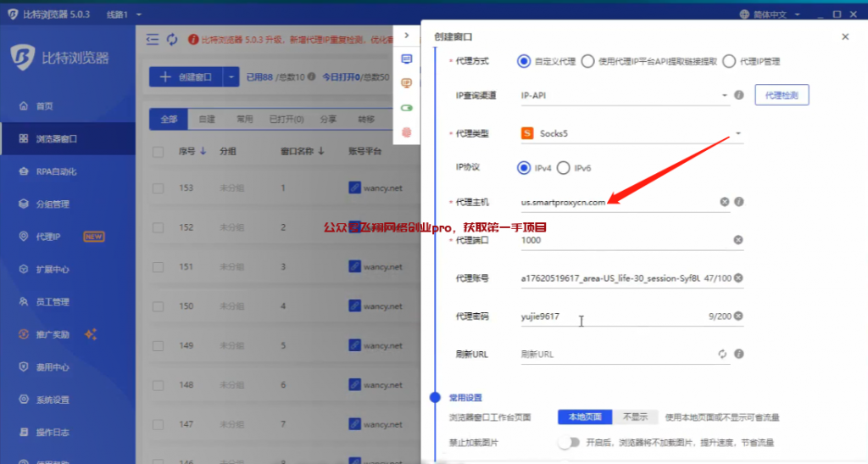Click the 不显示 workspace page option

[635, 417]
